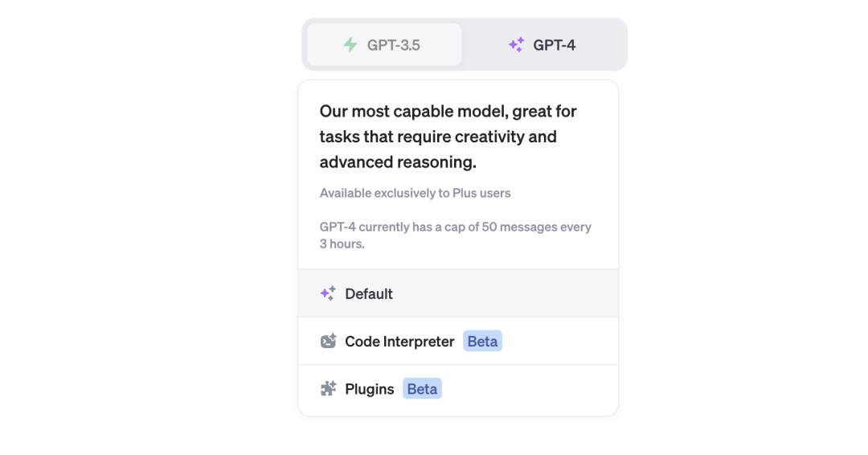
Task: Switch to the GPT-3.5 model tab
Action: click(x=384, y=44)
